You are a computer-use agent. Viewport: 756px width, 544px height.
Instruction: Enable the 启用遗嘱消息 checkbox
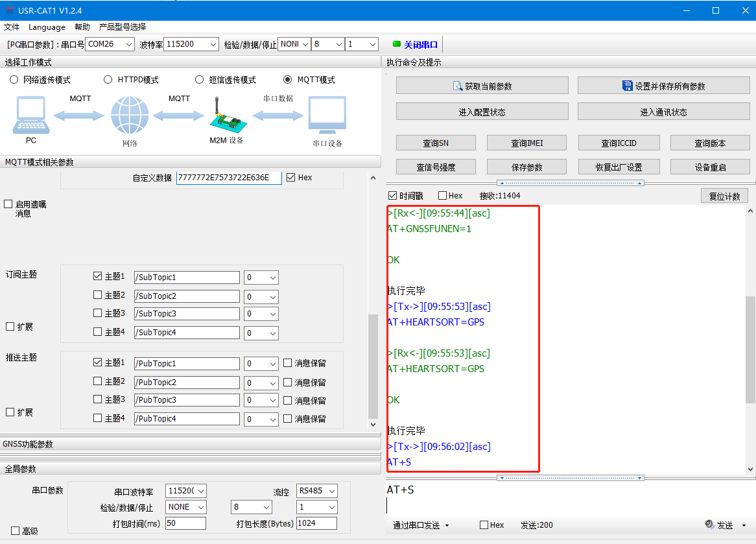coord(8,204)
